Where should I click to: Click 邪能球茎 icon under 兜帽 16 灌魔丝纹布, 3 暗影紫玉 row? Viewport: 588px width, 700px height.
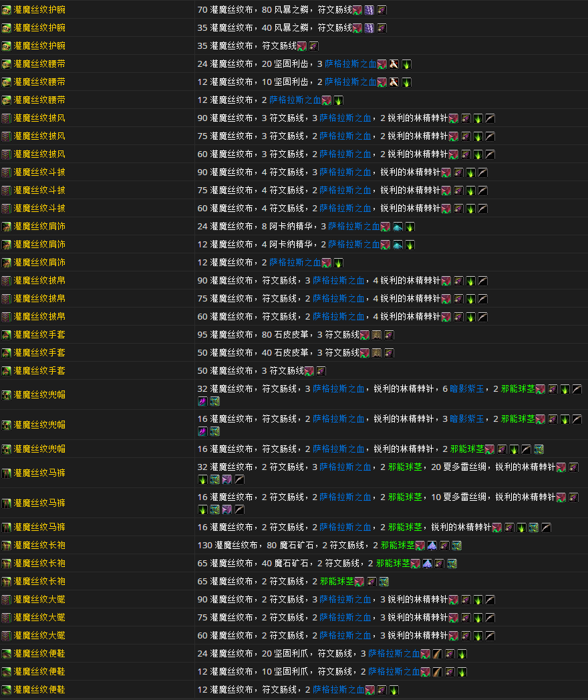click(214, 431)
